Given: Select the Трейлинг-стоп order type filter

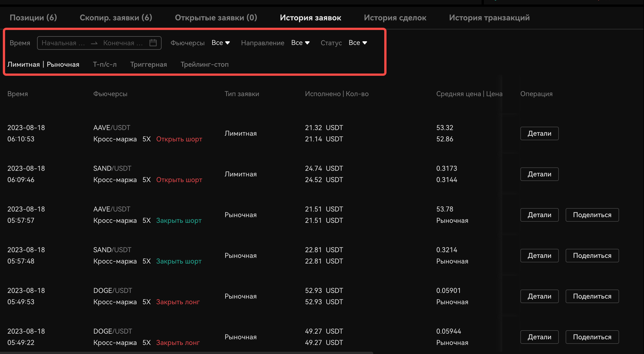Looking at the screenshot, I should click(205, 64).
